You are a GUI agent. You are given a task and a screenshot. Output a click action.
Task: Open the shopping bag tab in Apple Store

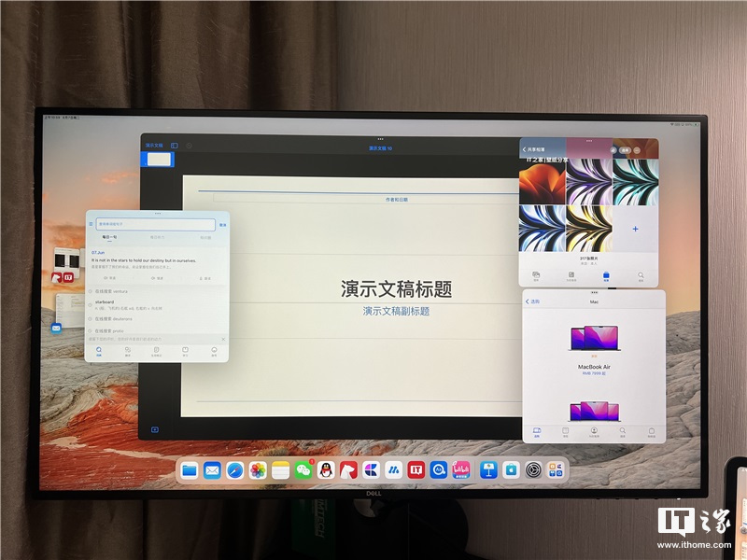pyautogui.click(x=651, y=432)
